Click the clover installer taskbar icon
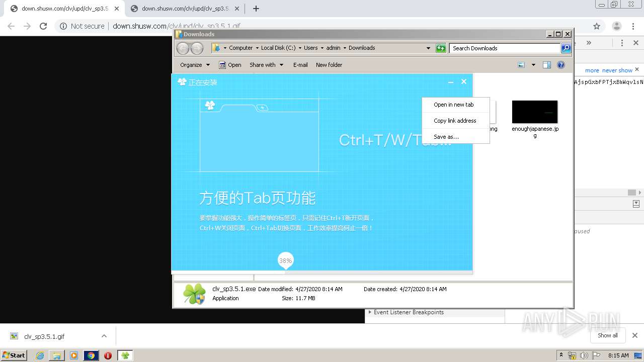The width and height of the screenshot is (644, 362). pos(125,355)
